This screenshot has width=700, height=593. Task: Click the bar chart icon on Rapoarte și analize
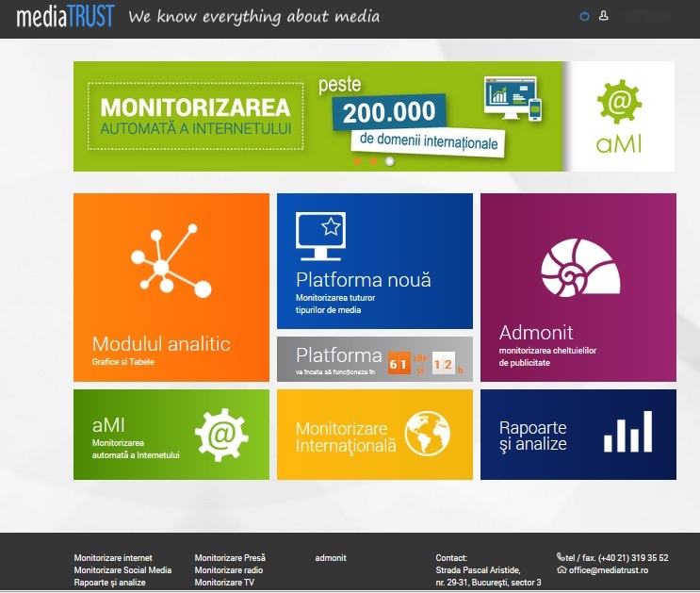627,433
